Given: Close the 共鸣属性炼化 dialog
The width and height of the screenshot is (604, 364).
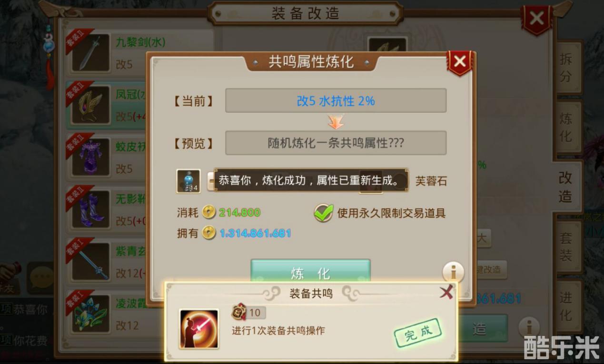Looking at the screenshot, I should pyautogui.click(x=459, y=62).
